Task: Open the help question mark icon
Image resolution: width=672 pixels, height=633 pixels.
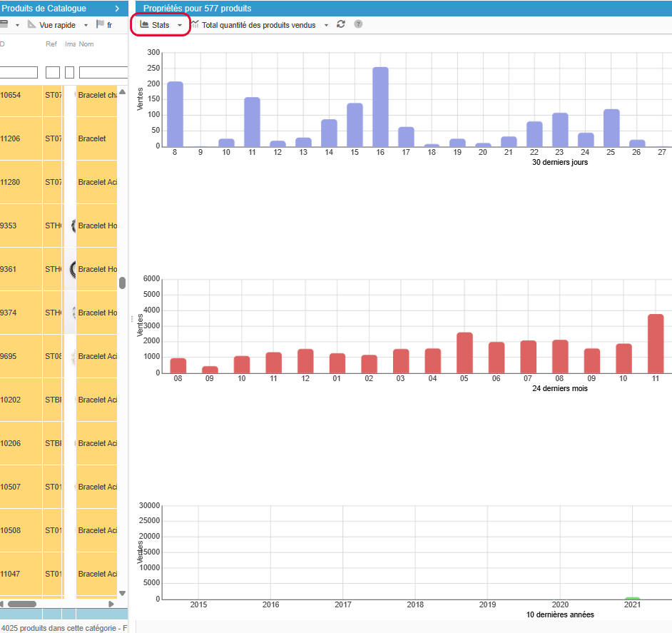Action: click(358, 24)
